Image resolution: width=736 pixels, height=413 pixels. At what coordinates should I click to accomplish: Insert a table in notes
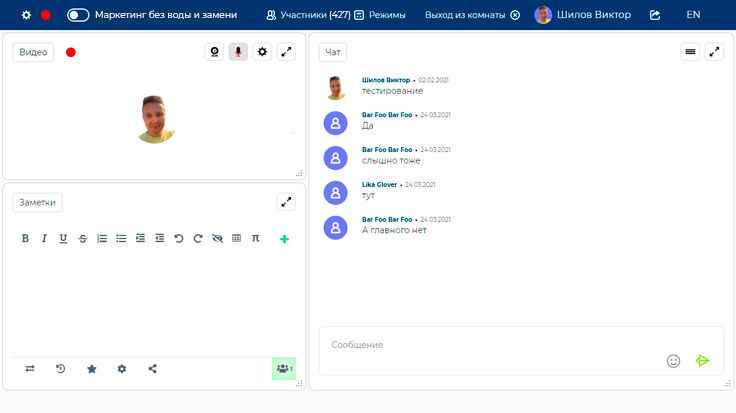236,239
